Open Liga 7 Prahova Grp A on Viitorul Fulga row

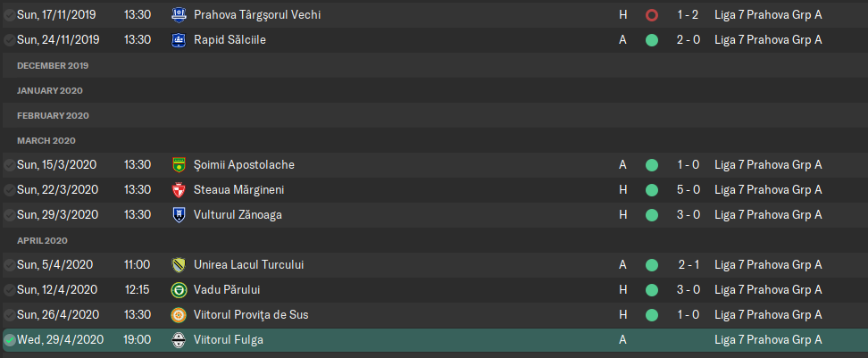click(x=768, y=340)
